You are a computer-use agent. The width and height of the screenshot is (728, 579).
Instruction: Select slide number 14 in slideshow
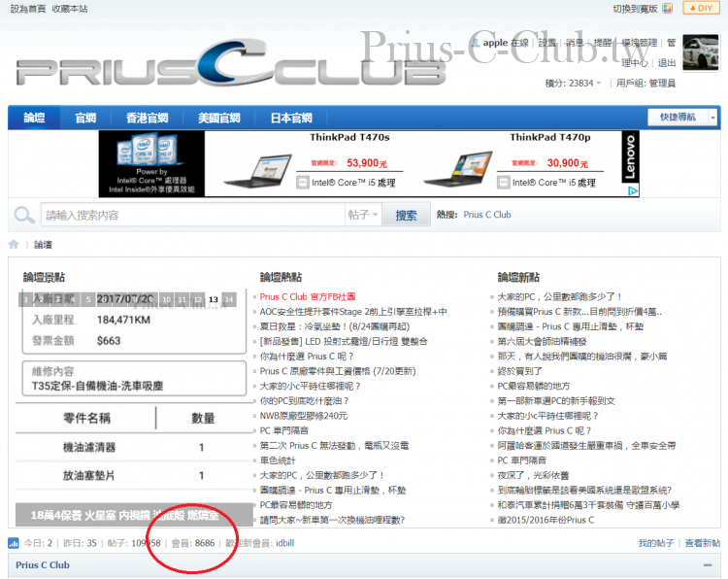tap(229, 299)
